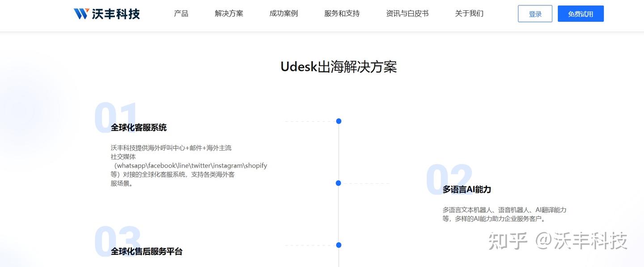This screenshot has height=267, width=644.
Task: Open 服务和支持 navigation item
Action: [342, 13]
